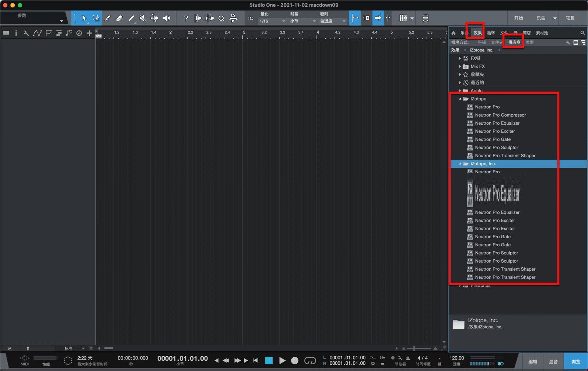Open the question mark help icon
Viewport: 588px width, 371px height.
tap(186, 18)
